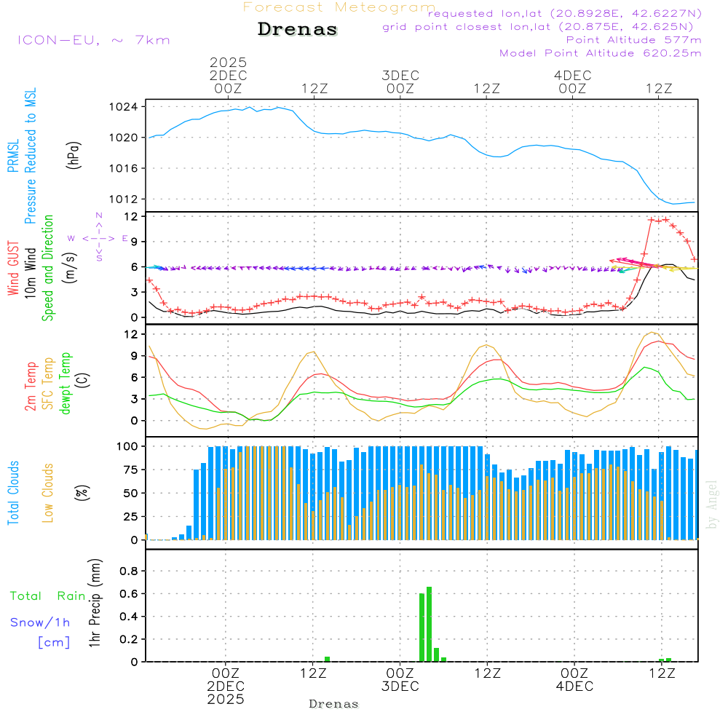728x728 pixels.
Task: Click the red Wind GUST legend label
Action: tap(14, 268)
